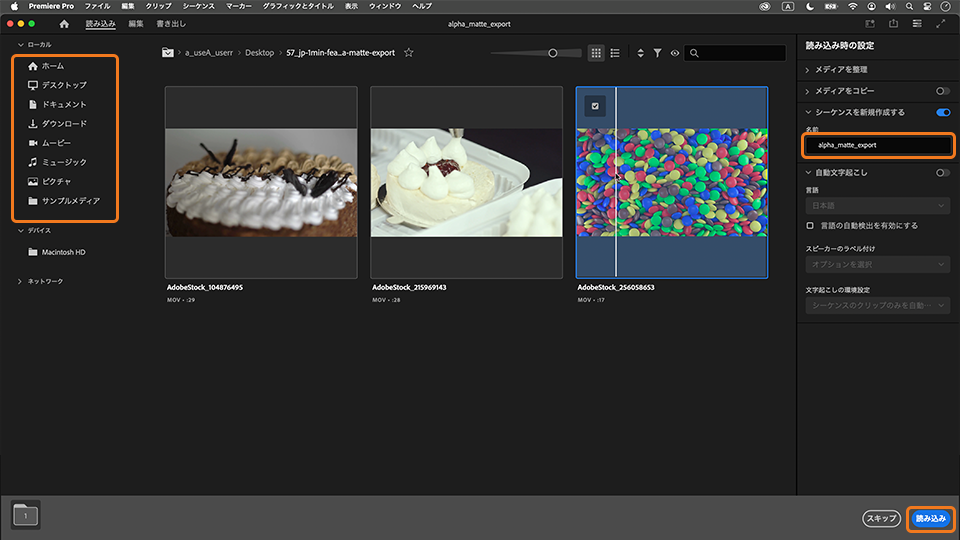Open the sort order options icon
The height and width of the screenshot is (540, 960).
coord(640,53)
